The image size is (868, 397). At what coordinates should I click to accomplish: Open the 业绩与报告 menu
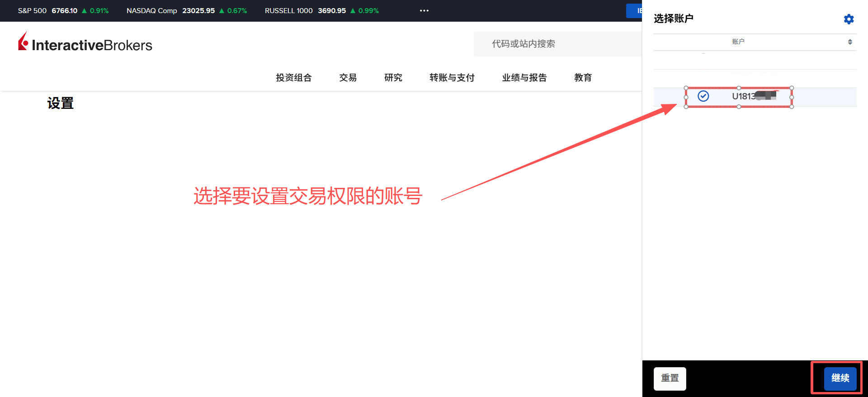click(524, 78)
